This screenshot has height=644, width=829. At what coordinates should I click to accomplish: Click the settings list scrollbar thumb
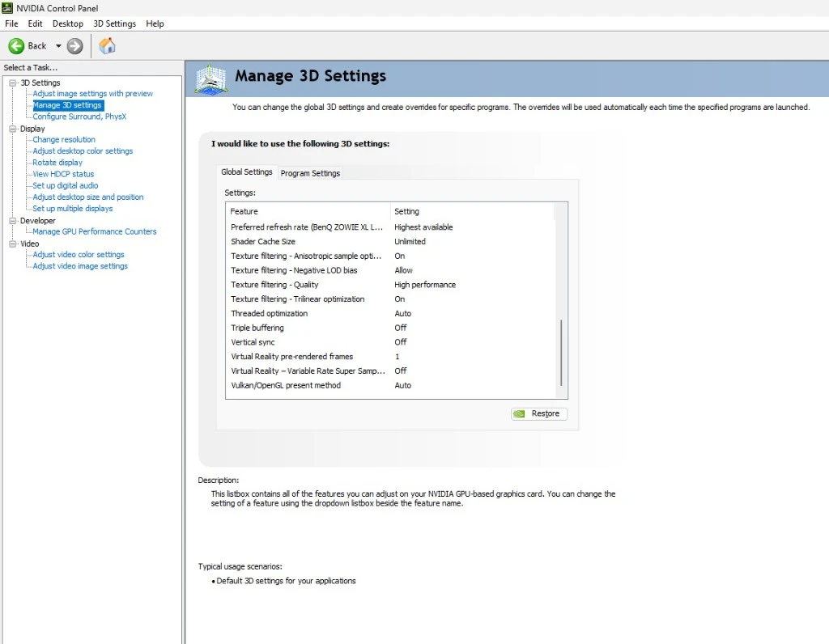(x=561, y=353)
